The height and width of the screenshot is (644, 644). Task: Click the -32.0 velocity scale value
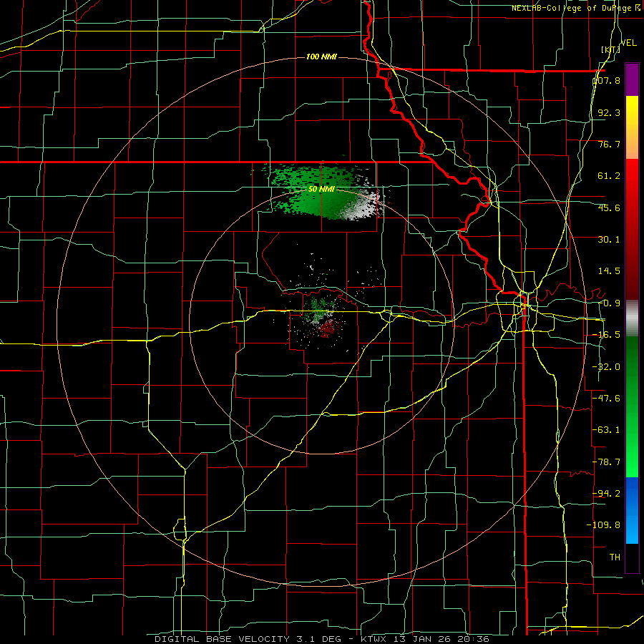607,367
